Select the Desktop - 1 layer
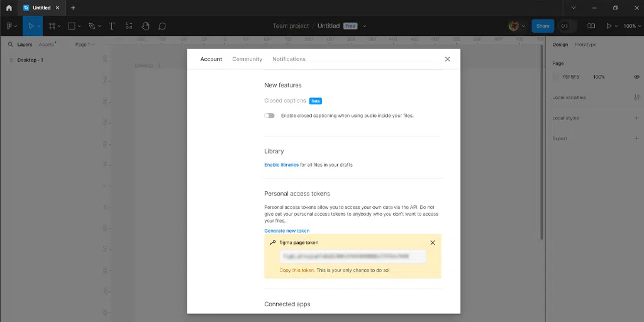Viewport: 644px width, 322px height. tap(30, 60)
